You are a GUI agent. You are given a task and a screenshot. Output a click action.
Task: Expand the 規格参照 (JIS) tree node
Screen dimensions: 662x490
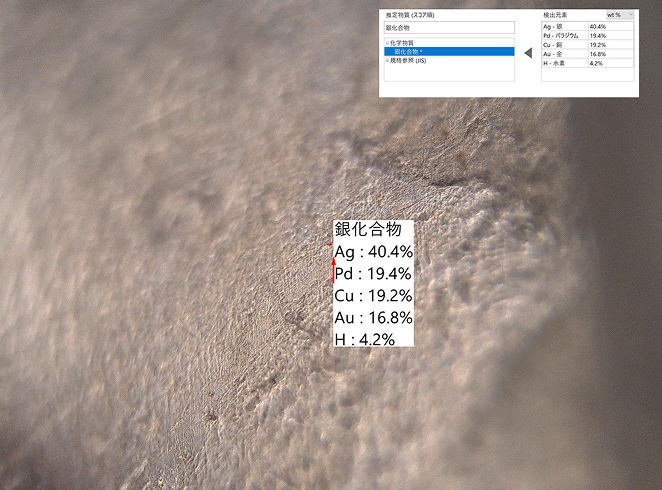pos(387,60)
